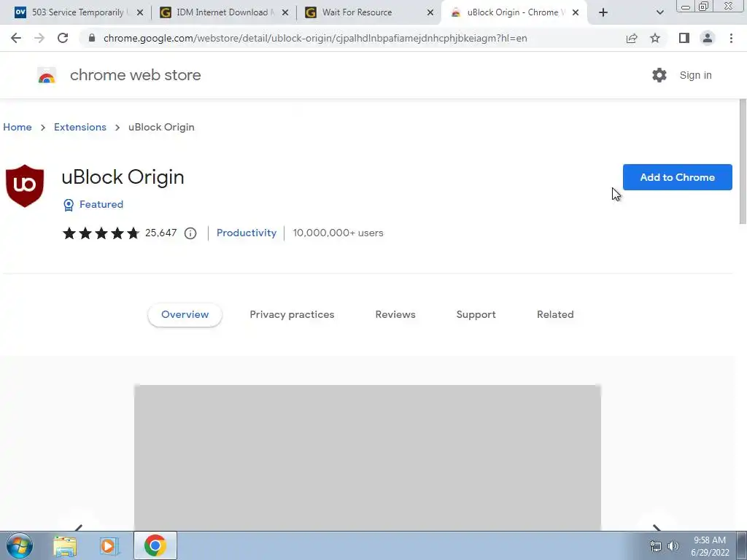Open the Windows Start button
The image size is (747, 560).
click(x=20, y=545)
